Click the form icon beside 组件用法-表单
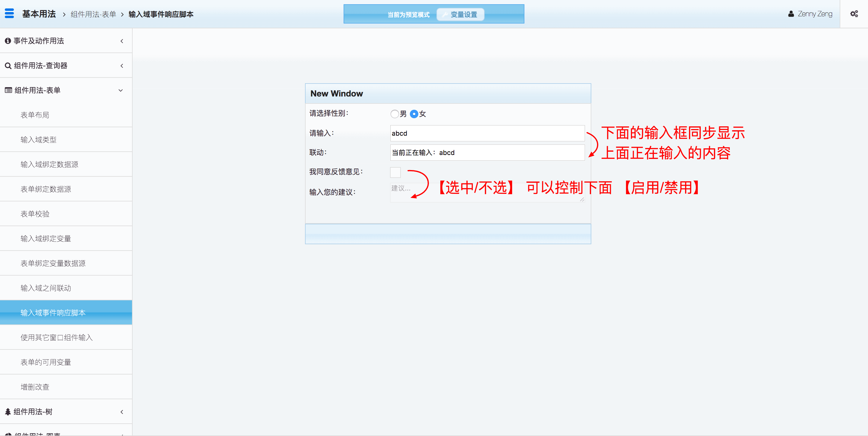 point(8,90)
